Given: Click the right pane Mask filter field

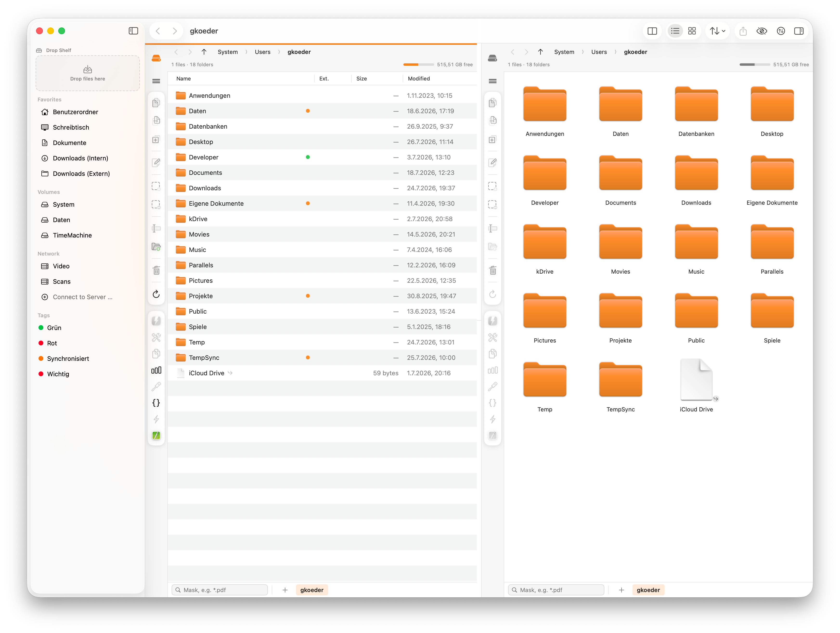Looking at the screenshot, I should click(x=556, y=590).
